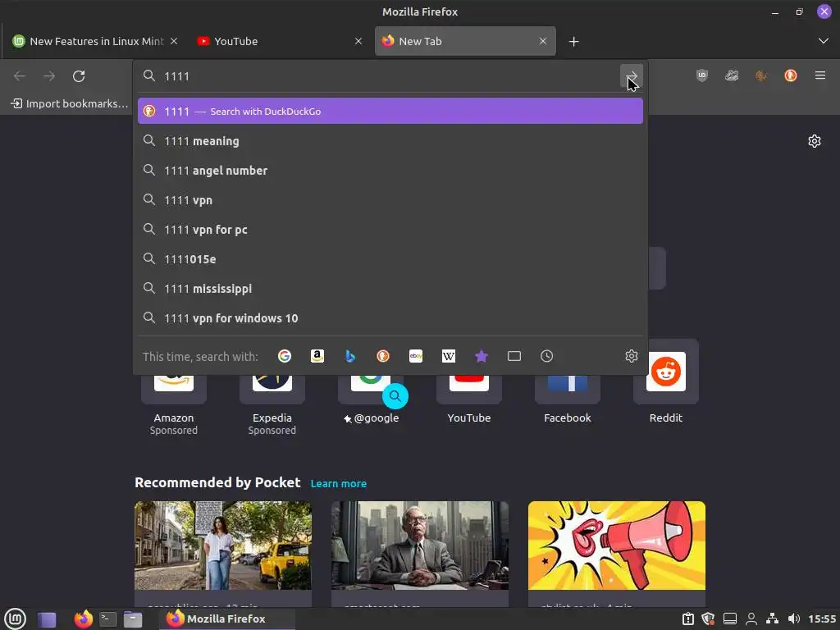840x630 pixels.
Task: Open Pocket story with elderly man at desk
Action: (x=420, y=552)
